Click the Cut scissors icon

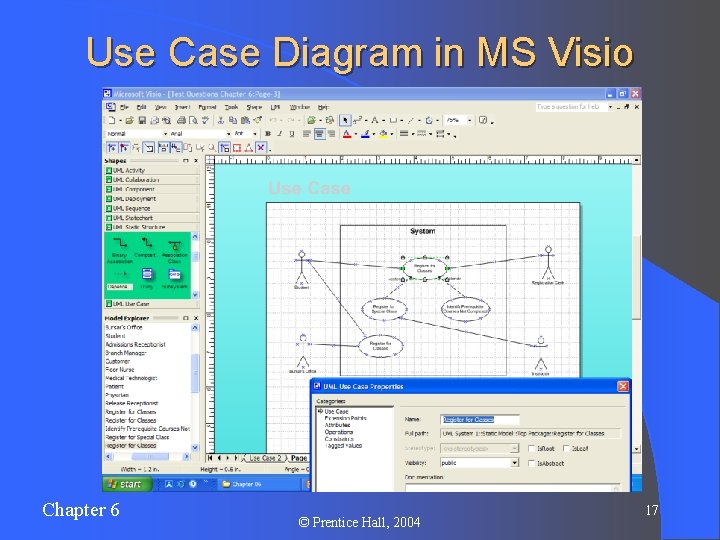click(221, 120)
